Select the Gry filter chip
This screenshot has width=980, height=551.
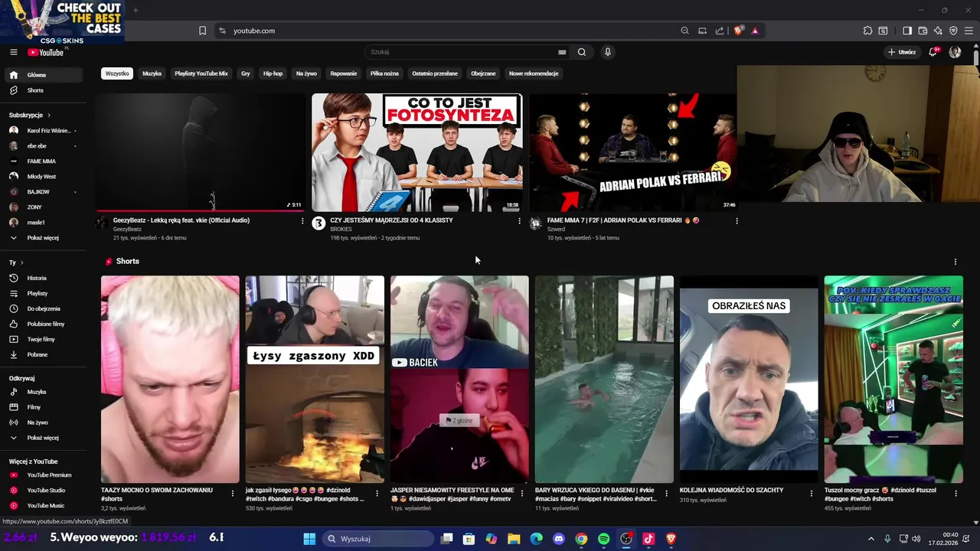tap(246, 73)
